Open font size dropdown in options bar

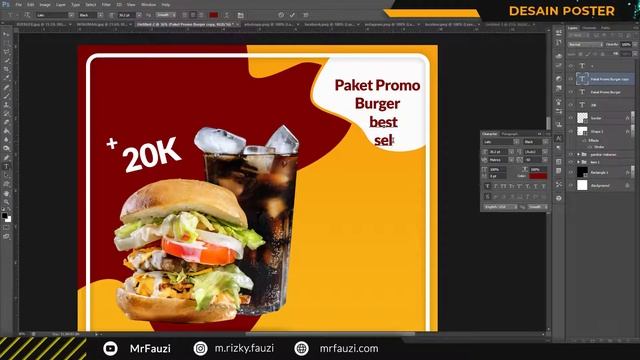coord(139,15)
